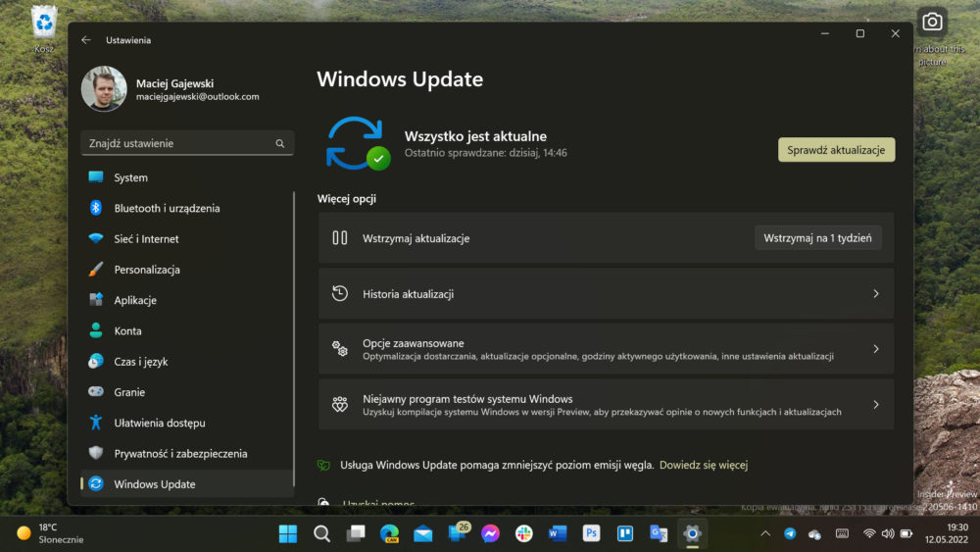The height and width of the screenshot is (552, 980).
Task: Click the sidebar scrollbar in Settings
Action: coord(294,339)
